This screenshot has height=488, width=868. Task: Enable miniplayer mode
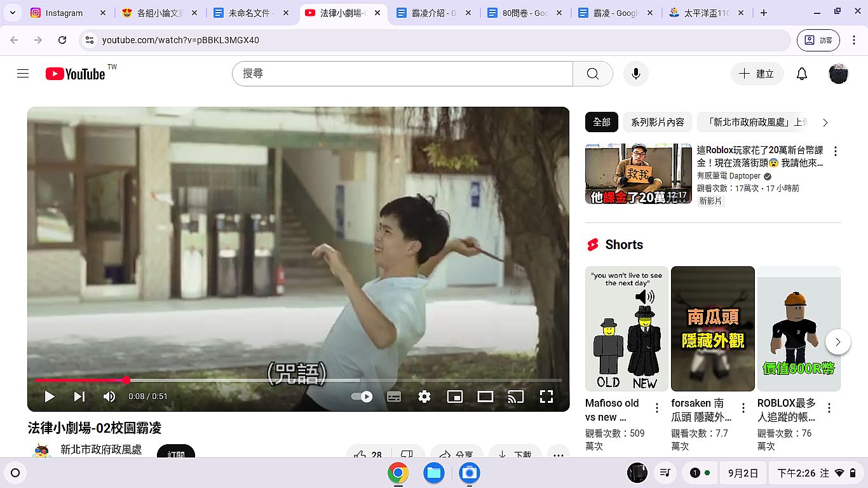point(455,396)
